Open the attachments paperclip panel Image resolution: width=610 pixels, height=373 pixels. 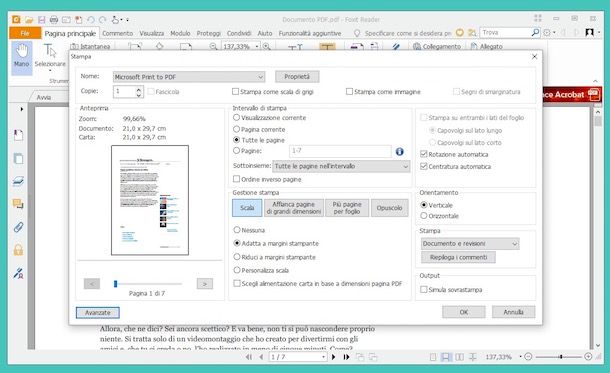pos(18,227)
